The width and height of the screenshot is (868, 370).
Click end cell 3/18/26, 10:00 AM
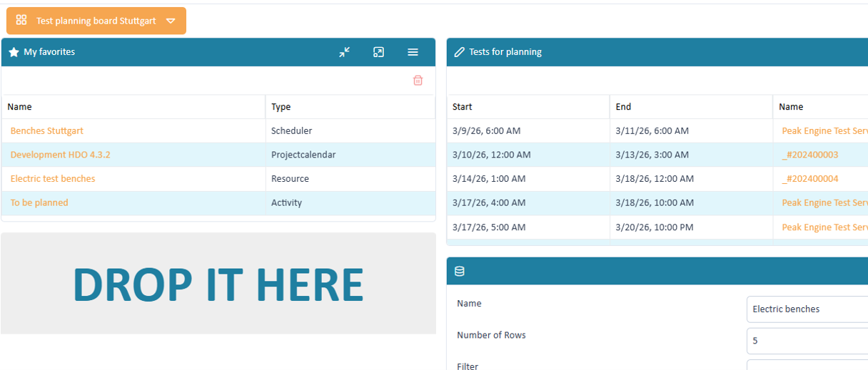point(691,202)
